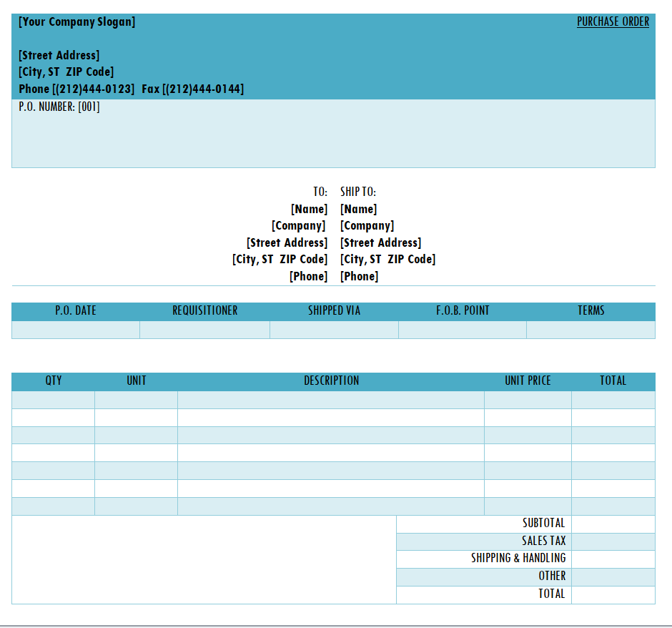
Task: Click the value cell next to OTHER
Action: pyautogui.click(x=613, y=577)
